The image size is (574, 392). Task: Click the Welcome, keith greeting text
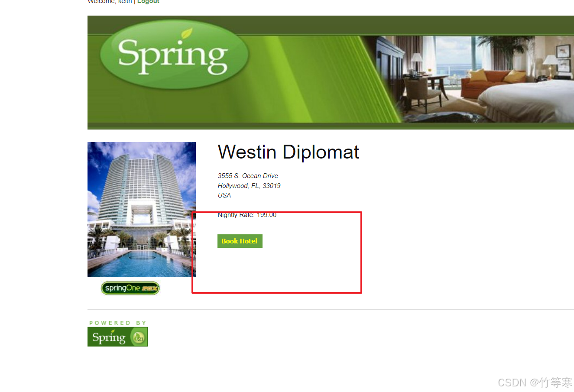[x=110, y=2]
